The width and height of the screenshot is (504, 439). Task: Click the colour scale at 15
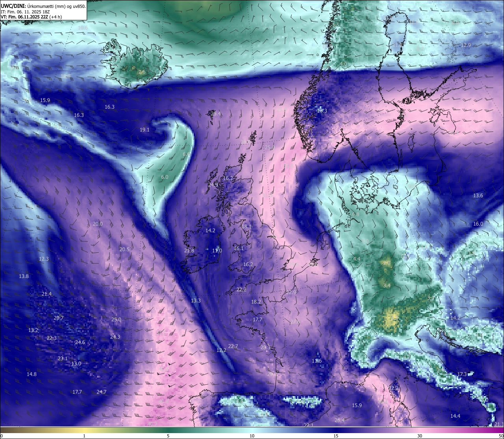coord(336,436)
